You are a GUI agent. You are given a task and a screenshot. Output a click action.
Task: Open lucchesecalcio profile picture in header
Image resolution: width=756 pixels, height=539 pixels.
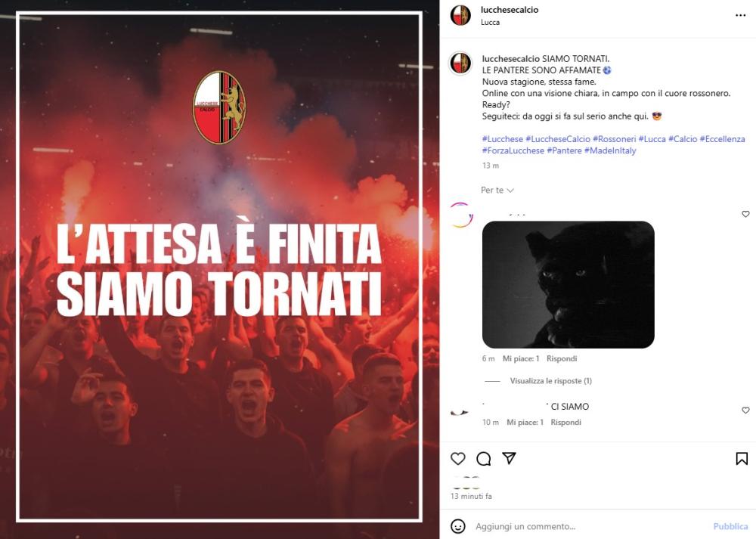tap(460, 15)
